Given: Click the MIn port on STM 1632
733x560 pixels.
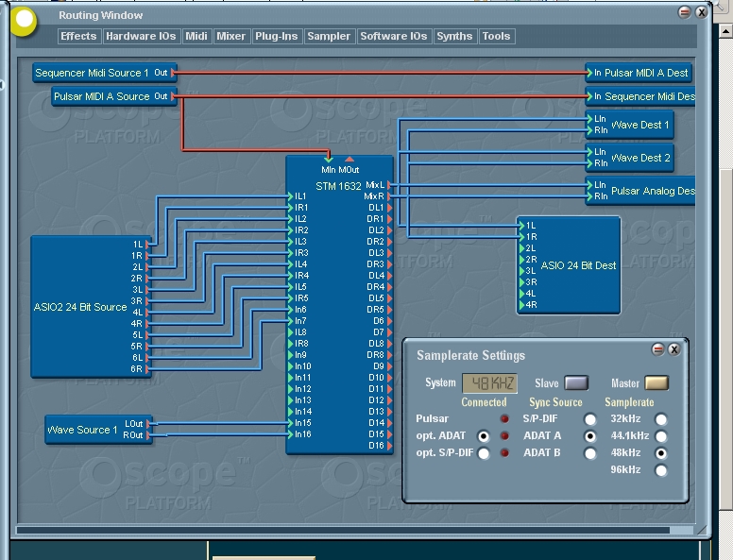Looking at the screenshot, I should coord(329,160).
